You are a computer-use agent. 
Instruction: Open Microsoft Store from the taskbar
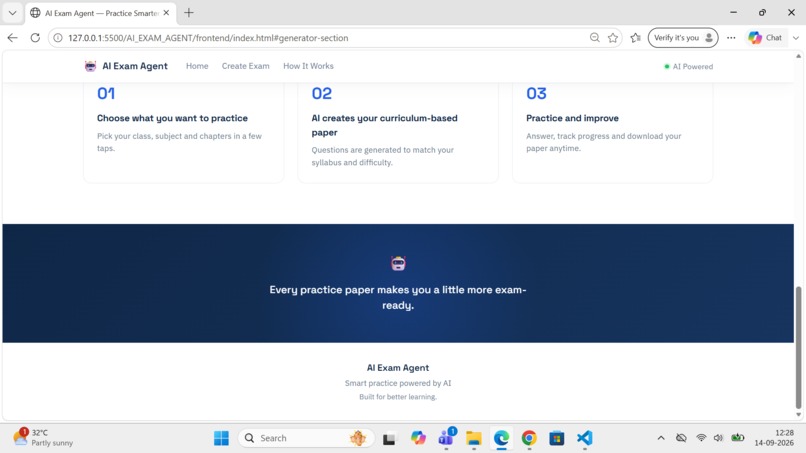557,439
